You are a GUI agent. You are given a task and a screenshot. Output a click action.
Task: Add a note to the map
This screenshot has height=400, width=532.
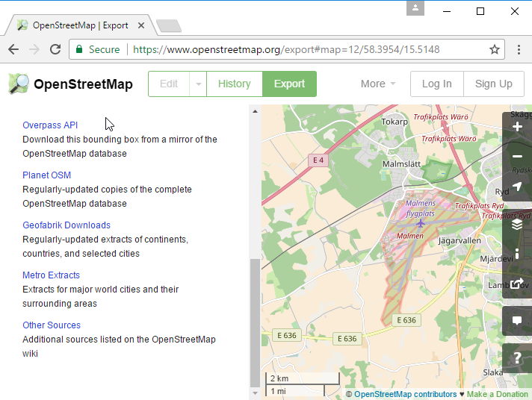[x=517, y=321]
